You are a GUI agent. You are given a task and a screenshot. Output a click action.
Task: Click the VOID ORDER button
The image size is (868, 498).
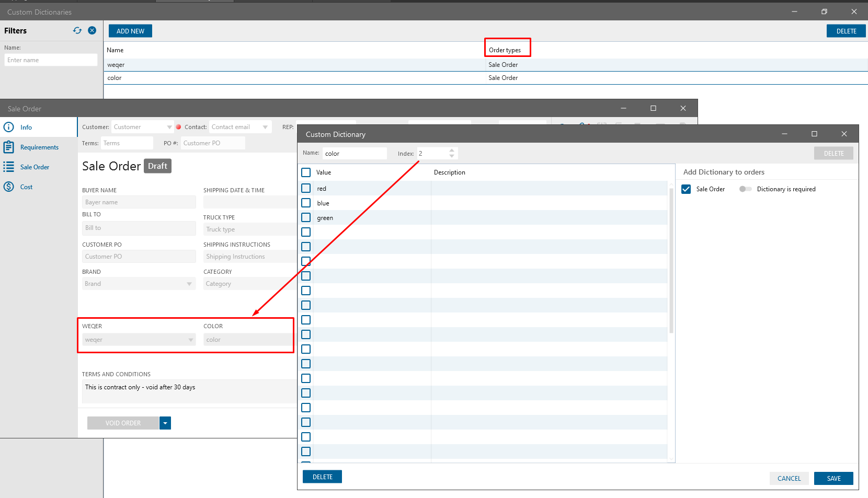(x=123, y=423)
